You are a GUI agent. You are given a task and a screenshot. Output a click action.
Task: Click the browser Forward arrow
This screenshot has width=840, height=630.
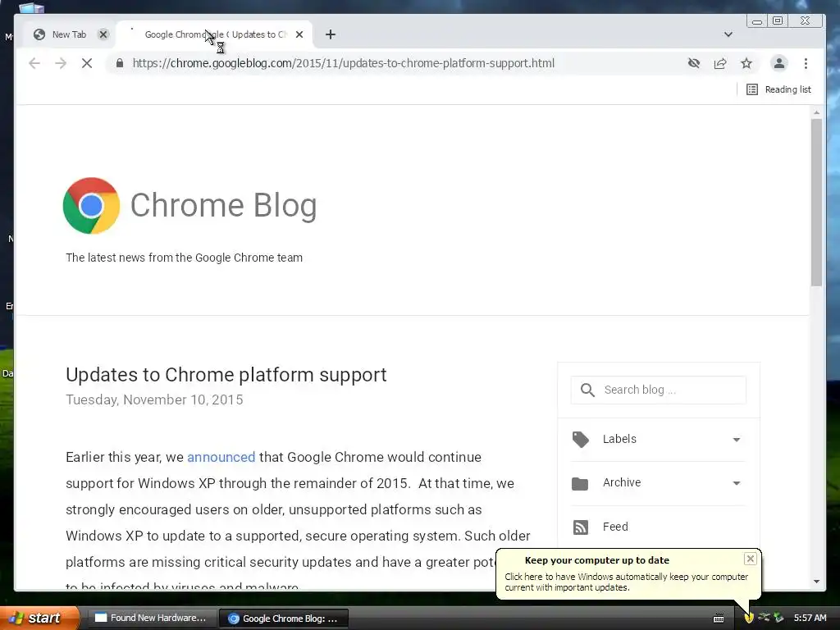pyautogui.click(x=61, y=63)
